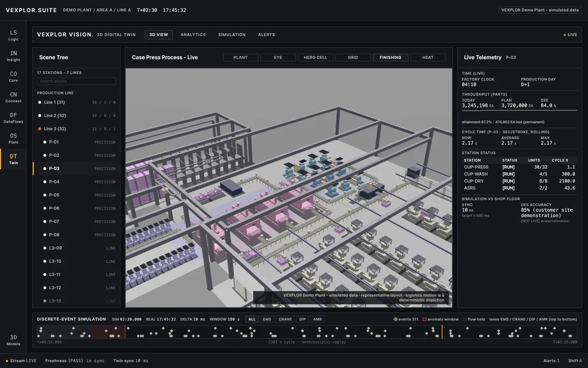Click the orange playhead on event timeline

[442, 332]
